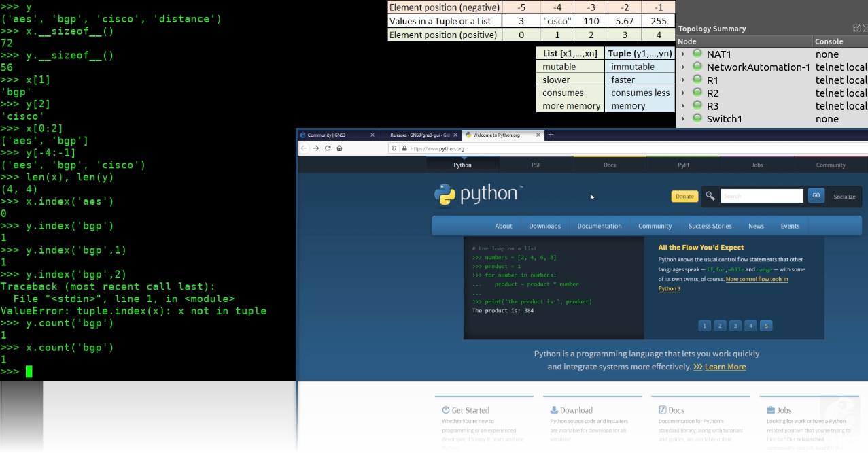This screenshot has height=453, width=868.
Task: Open the Community item in main menu
Action: (x=655, y=226)
